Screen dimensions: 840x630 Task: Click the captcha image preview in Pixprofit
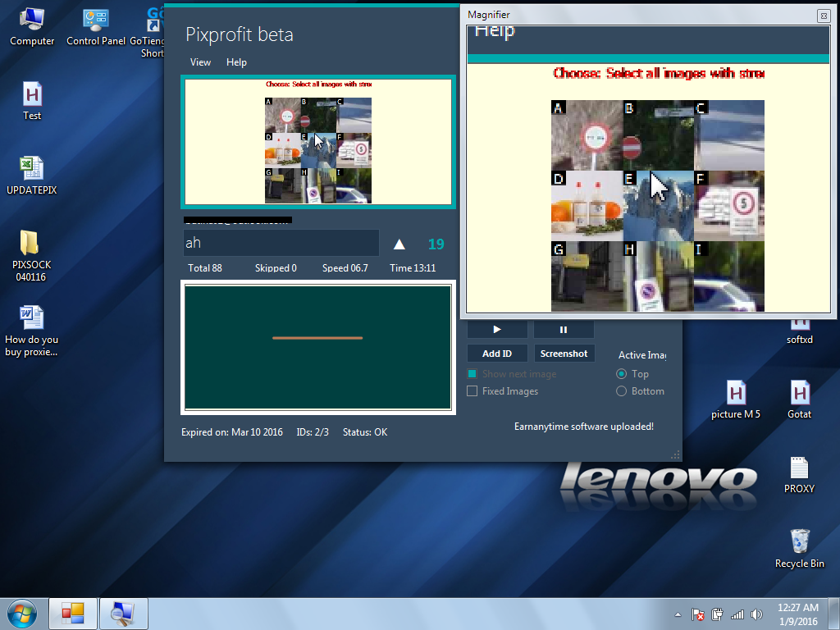(x=318, y=141)
